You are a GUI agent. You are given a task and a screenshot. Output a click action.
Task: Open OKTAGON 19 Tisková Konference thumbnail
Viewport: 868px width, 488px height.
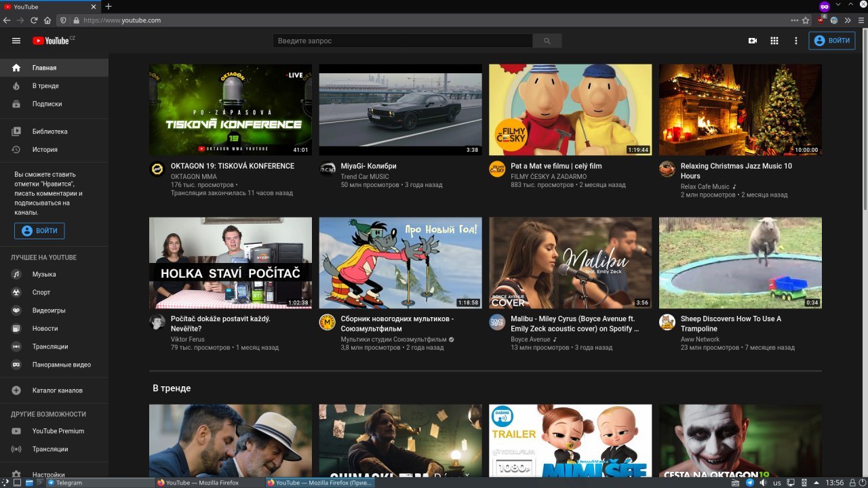click(x=231, y=110)
